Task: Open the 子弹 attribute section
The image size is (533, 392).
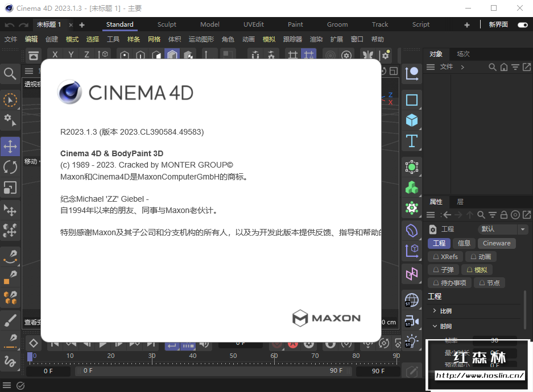Action: pyautogui.click(x=443, y=270)
